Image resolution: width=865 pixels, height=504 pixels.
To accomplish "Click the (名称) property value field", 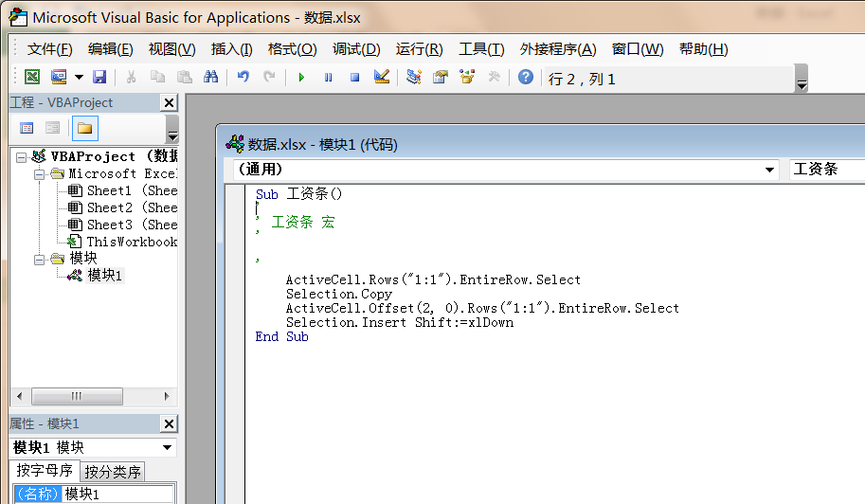I will 118,494.
